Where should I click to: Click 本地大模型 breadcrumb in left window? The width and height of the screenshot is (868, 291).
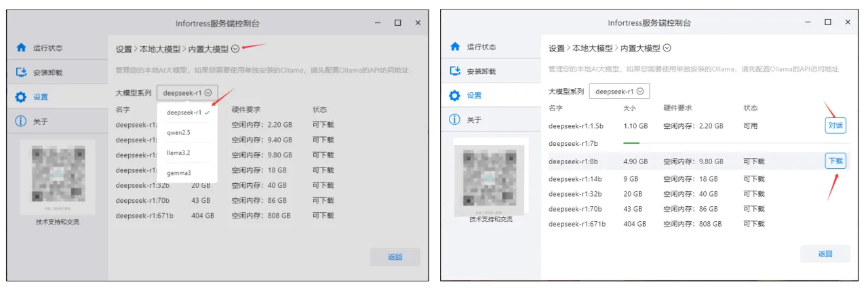pos(159,49)
